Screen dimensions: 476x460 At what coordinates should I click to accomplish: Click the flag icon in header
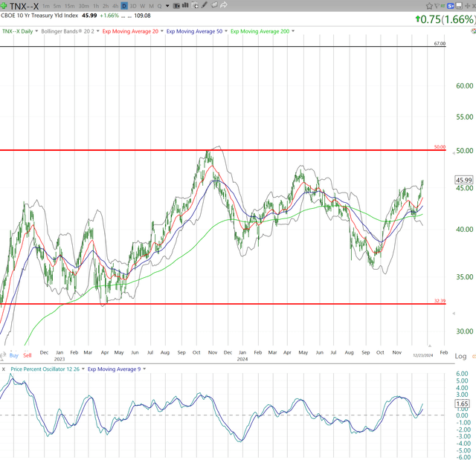tap(437, 6)
